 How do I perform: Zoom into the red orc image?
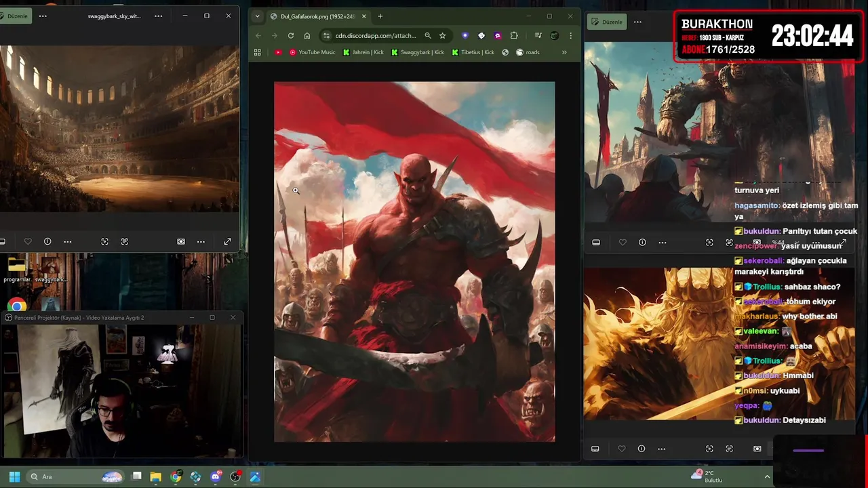[414, 262]
